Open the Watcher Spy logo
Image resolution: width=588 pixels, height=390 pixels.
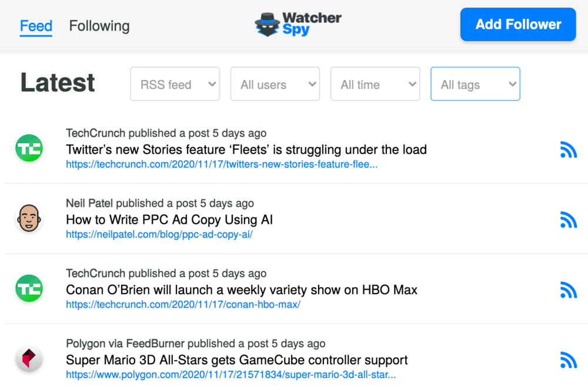[298, 24]
